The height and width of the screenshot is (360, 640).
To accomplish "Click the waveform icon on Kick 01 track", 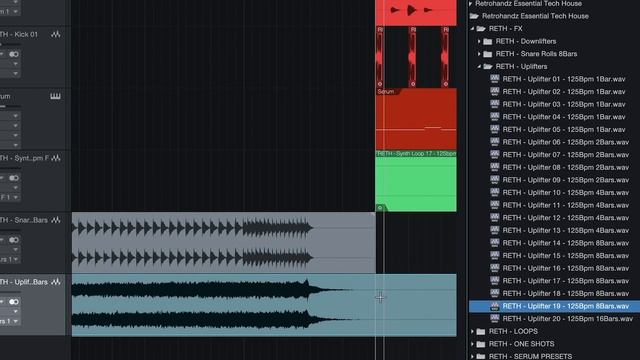I will (x=56, y=35).
